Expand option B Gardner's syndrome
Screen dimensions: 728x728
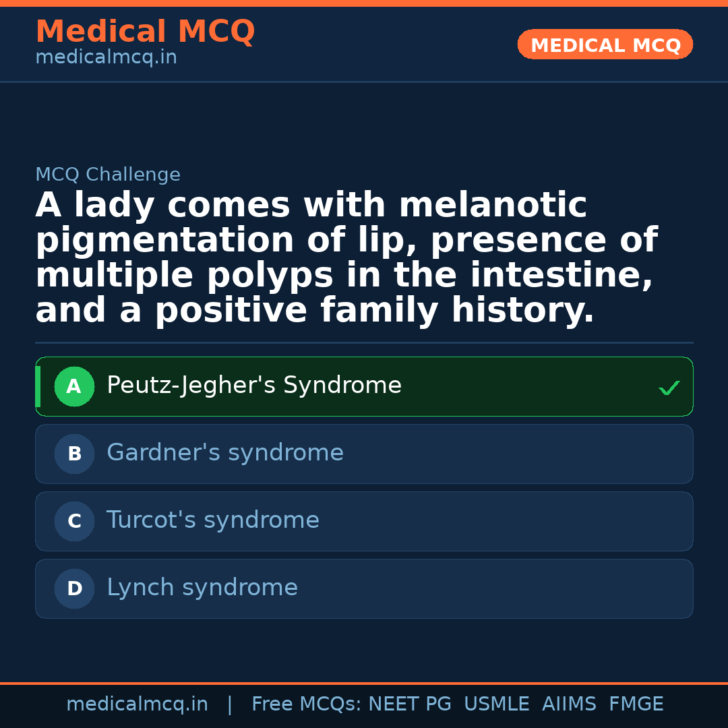point(364,454)
